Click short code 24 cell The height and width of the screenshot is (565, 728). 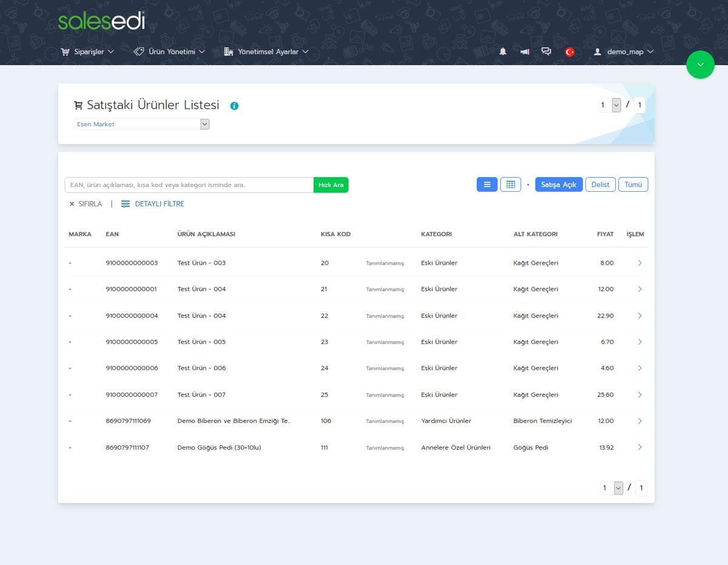(x=325, y=368)
